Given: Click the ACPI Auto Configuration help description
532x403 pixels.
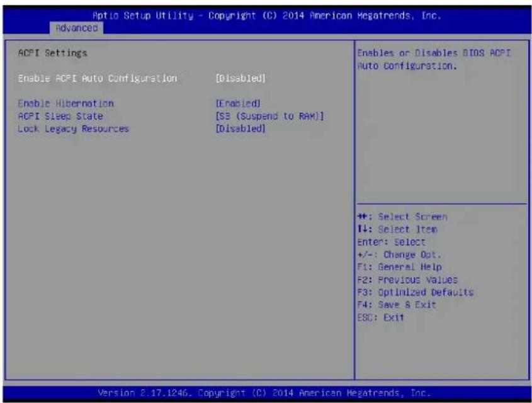Looking at the screenshot, I should click(x=434, y=59).
